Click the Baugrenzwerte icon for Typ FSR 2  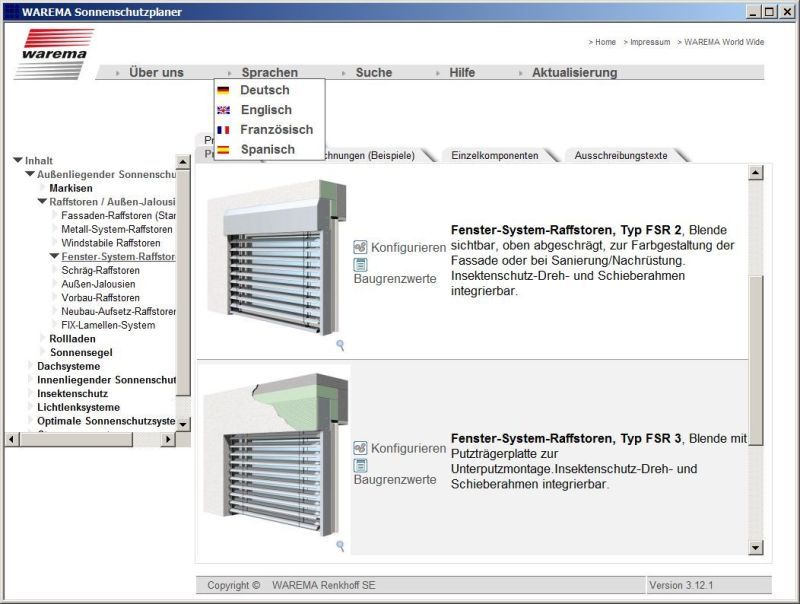click(x=360, y=265)
